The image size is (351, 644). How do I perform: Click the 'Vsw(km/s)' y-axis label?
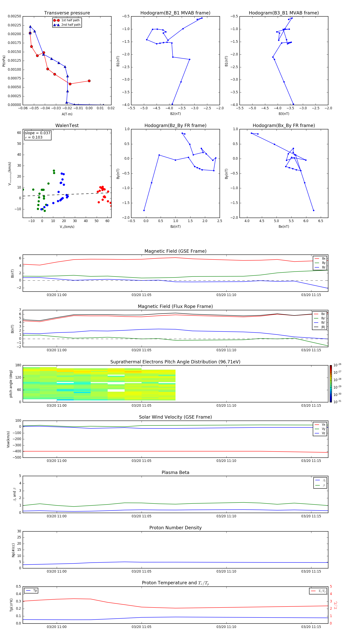pyautogui.click(x=8, y=439)
